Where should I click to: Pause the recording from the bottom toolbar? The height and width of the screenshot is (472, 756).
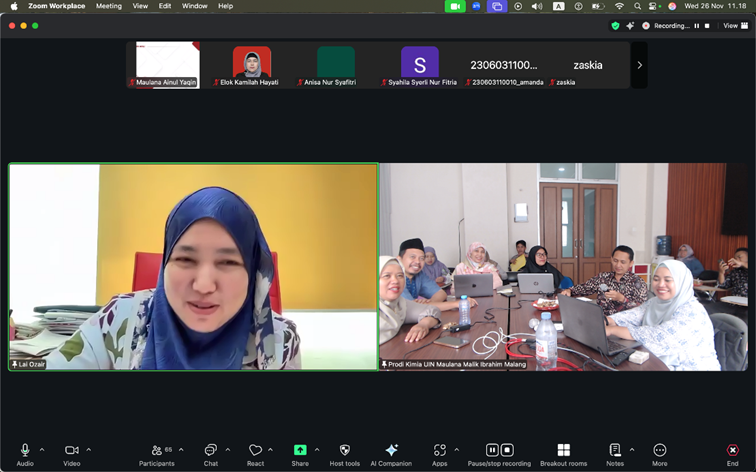(492, 450)
